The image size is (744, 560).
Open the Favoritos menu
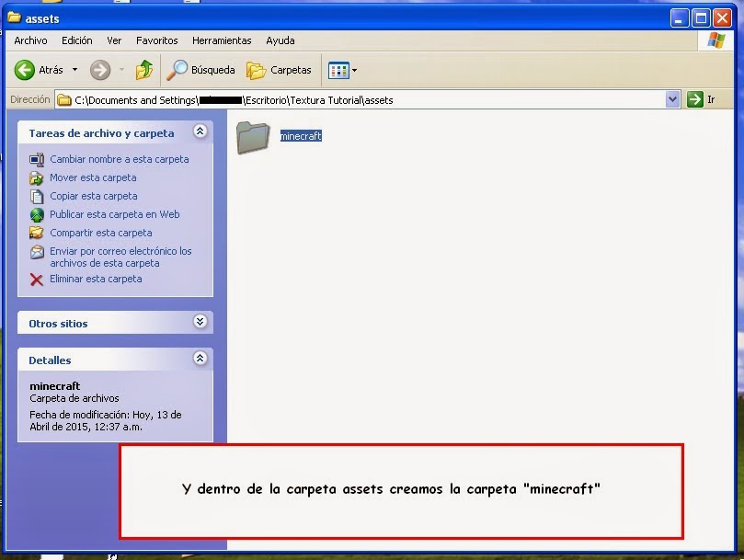(156, 40)
